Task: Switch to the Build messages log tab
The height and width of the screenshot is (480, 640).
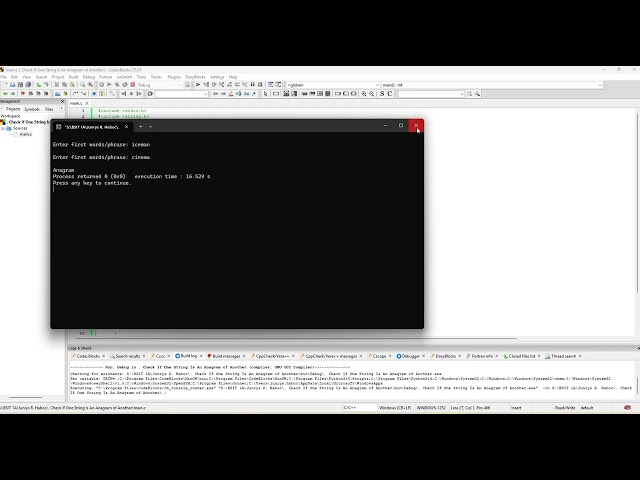Action: point(224,356)
